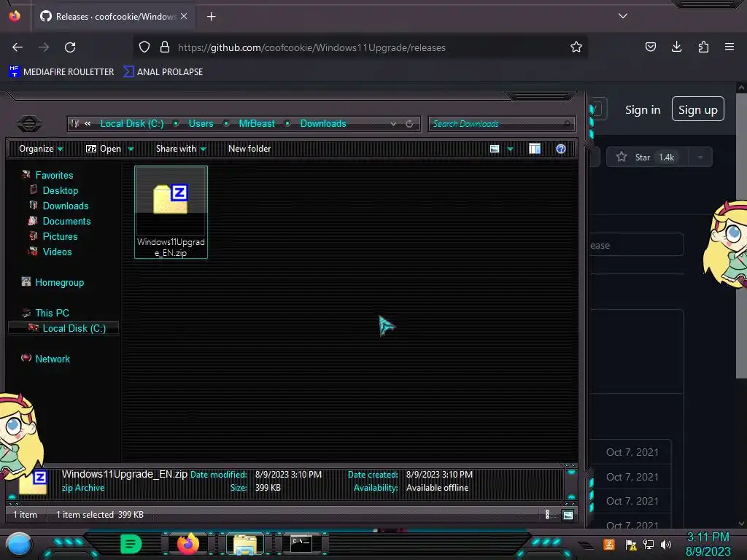Click the Search Downloads field
Screen dimensions: 747x560
tap(502, 124)
